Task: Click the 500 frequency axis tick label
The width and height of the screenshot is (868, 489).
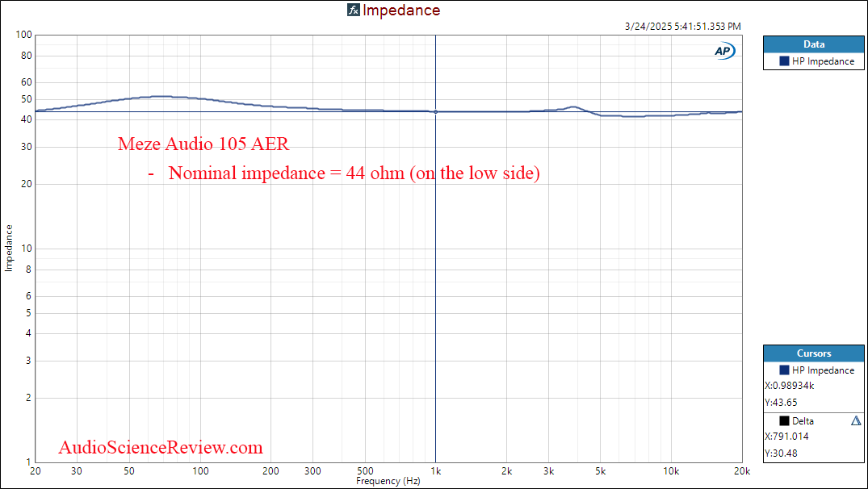Action: tap(365, 471)
